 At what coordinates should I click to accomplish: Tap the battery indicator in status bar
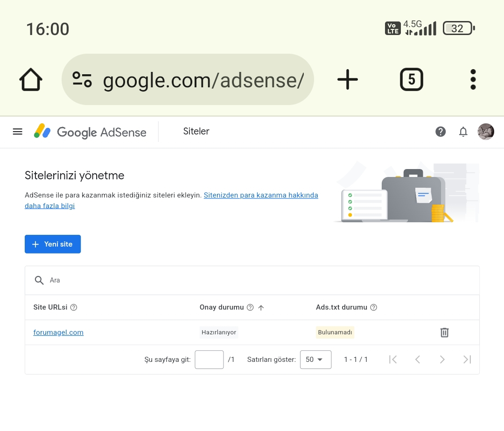pos(459,28)
